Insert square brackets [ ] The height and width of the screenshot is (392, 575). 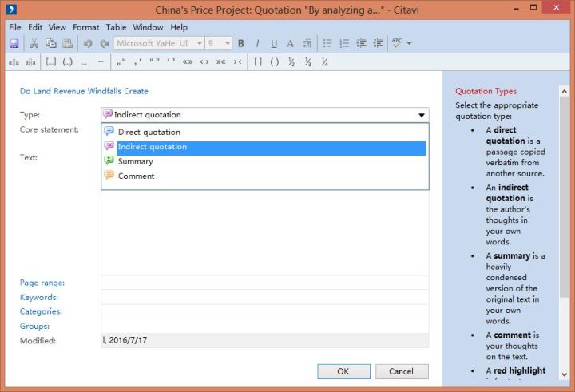click(258, 62)
